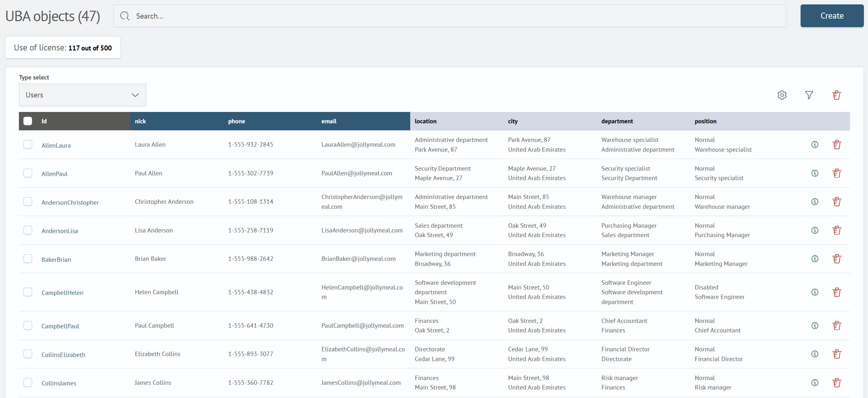The image size is (868, 398).
Task: Open the table settings gear icon
Action: (x=782, y=95)
